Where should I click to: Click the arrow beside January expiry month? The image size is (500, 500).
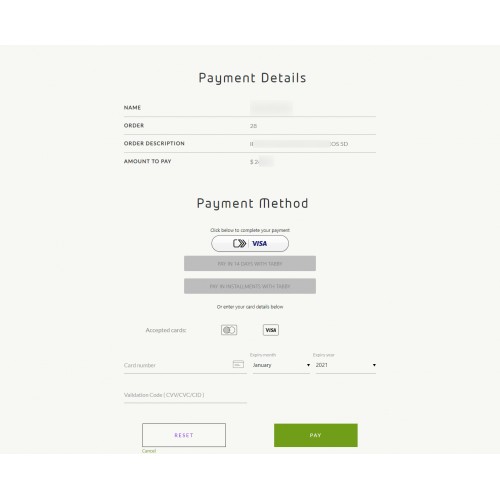click(308, 365)
